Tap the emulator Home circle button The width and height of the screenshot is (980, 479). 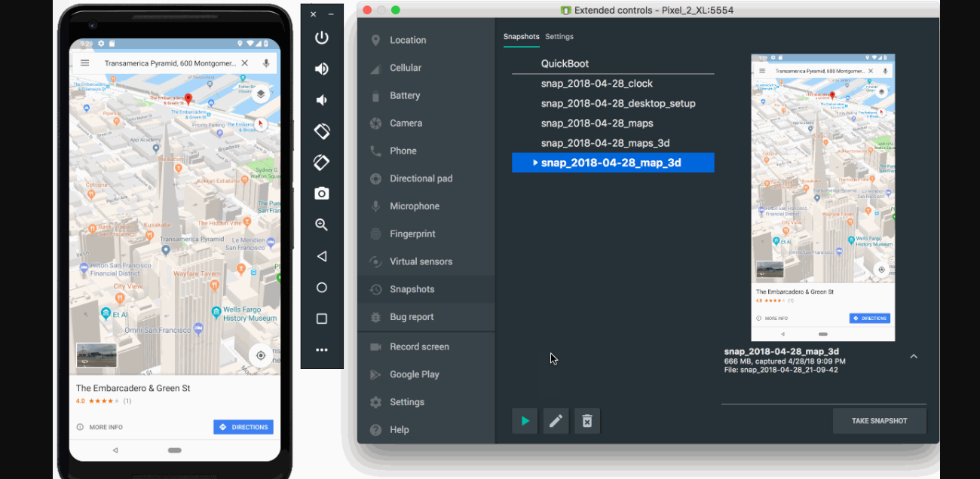(x=322, y=288)
